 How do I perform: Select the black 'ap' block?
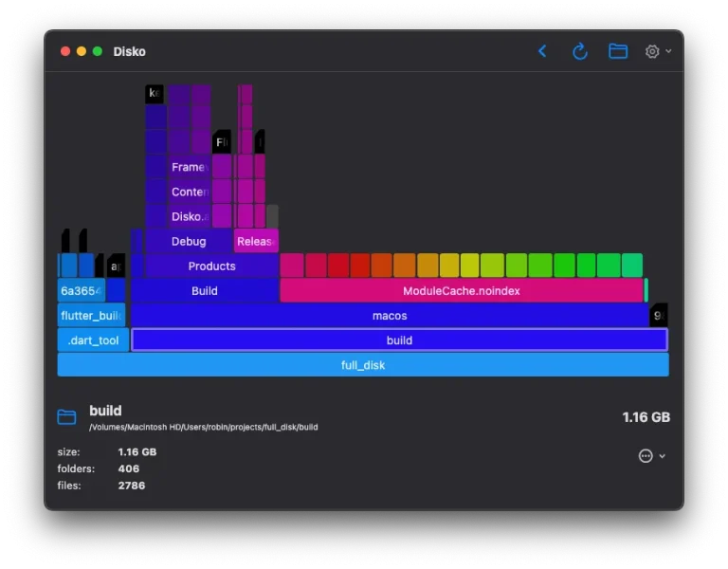(116, 266)
